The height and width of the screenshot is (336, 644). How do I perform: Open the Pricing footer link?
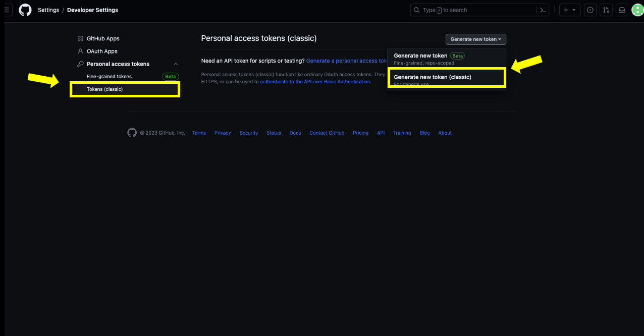click(360, 133)
